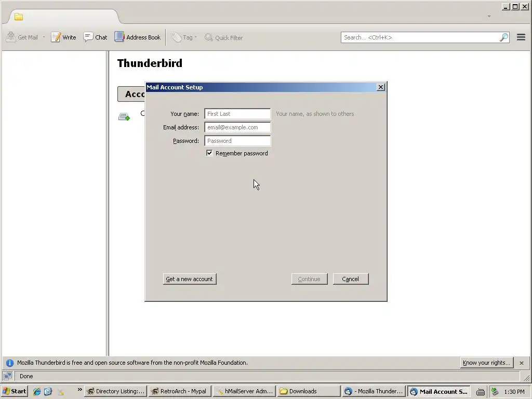This screenshot has height=399, width=532.
Task: Click the Know your rights button
Action: click(x=486, y=363)
